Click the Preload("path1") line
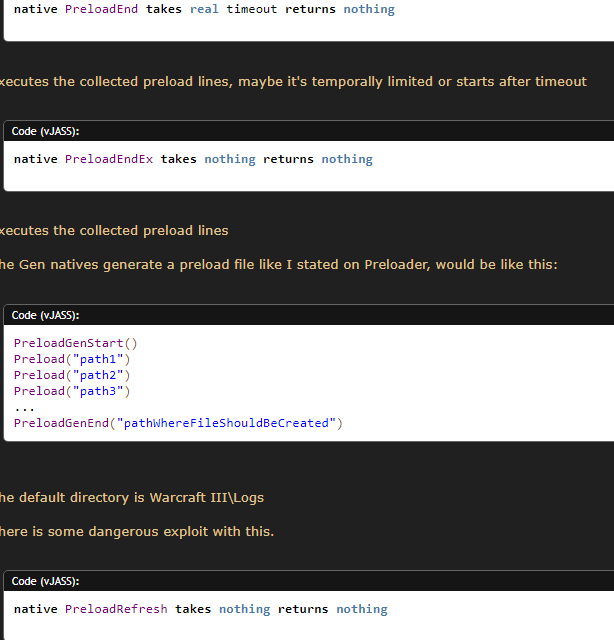 (72, 359)
